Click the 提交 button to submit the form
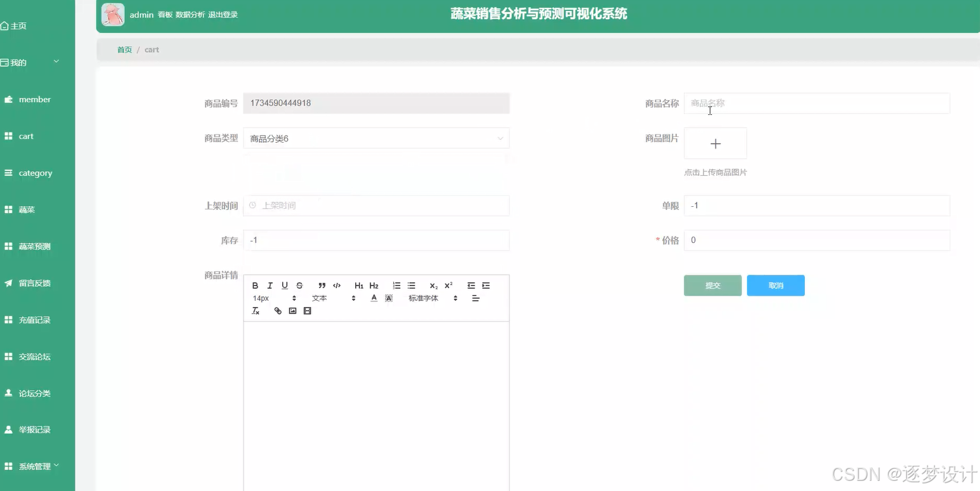The width and height of the screenshot is (980, 491). click(712, 285)
